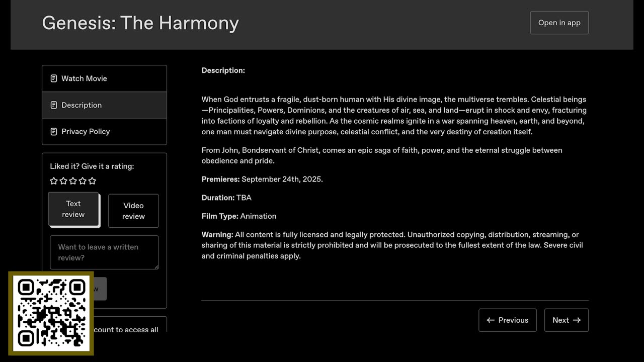Select the Description menu label
The width and height of the screenshot is (644, 362).
coord(82,105)
